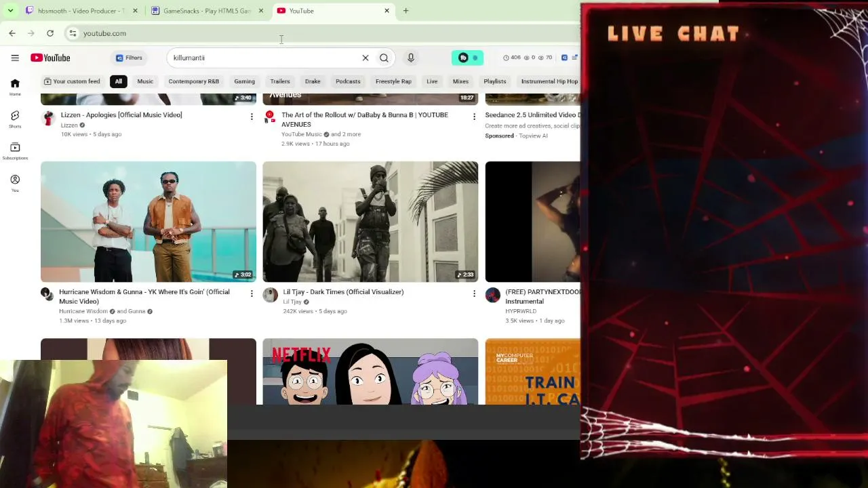The image size is (868, 488).
Task: Open PARTYNEXTDOOR Instrumental video title
Action: point(542,296)
